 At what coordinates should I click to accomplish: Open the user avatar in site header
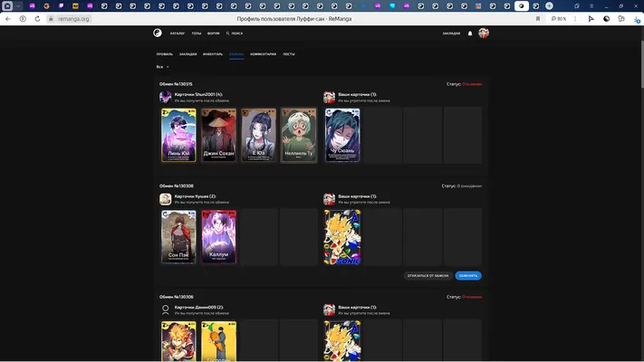click(x=484, y=33)
